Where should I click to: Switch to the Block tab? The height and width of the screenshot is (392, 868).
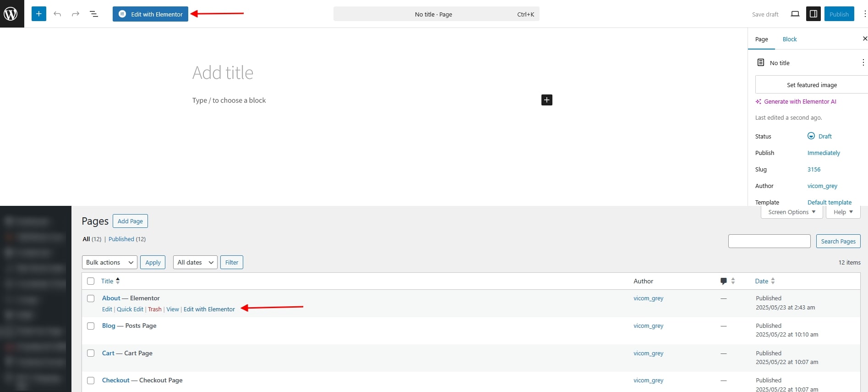tap(789, 39)
